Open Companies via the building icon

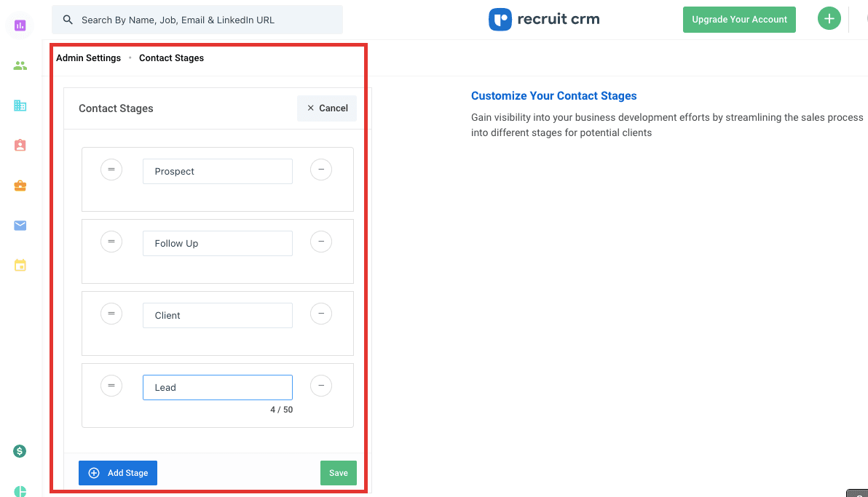click(x=20, y=105)
